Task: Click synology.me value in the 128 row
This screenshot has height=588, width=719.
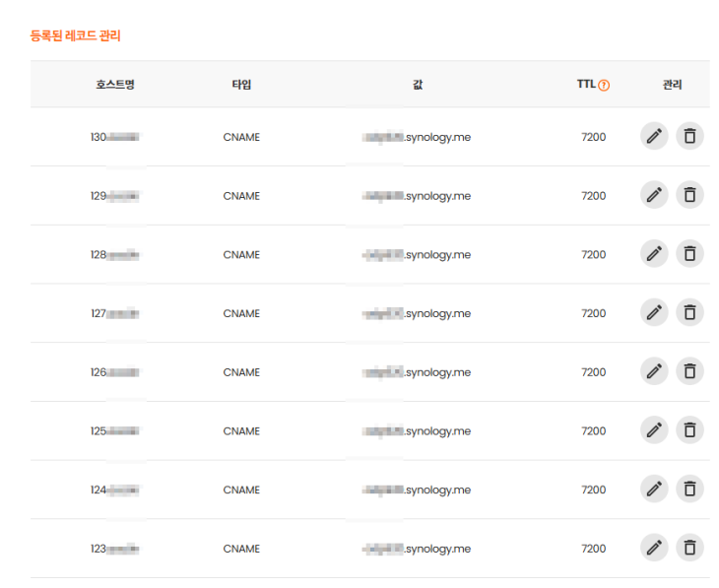Action: pos(417,254)
